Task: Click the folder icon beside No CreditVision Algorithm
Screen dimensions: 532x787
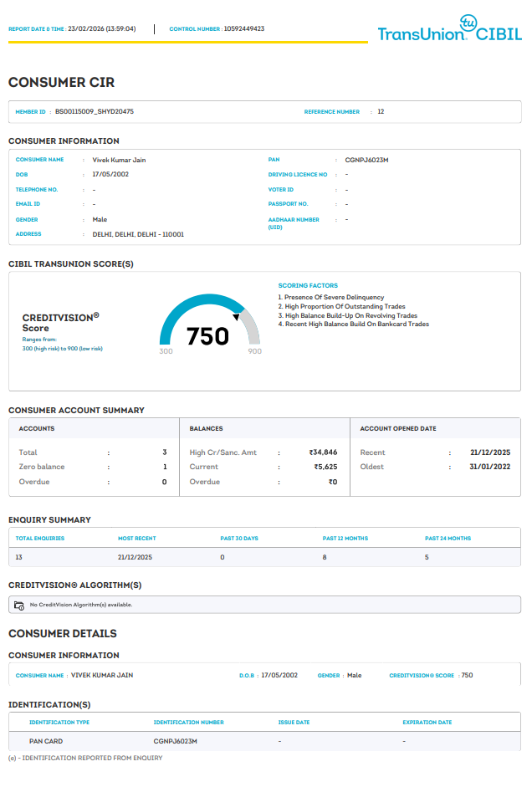Action: (x=19, y=606)
